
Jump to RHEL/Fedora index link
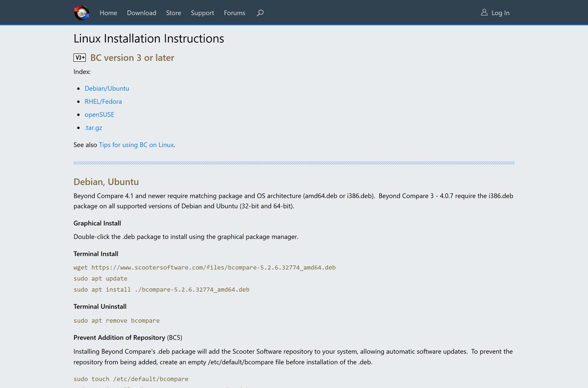[x=103, y=101]
